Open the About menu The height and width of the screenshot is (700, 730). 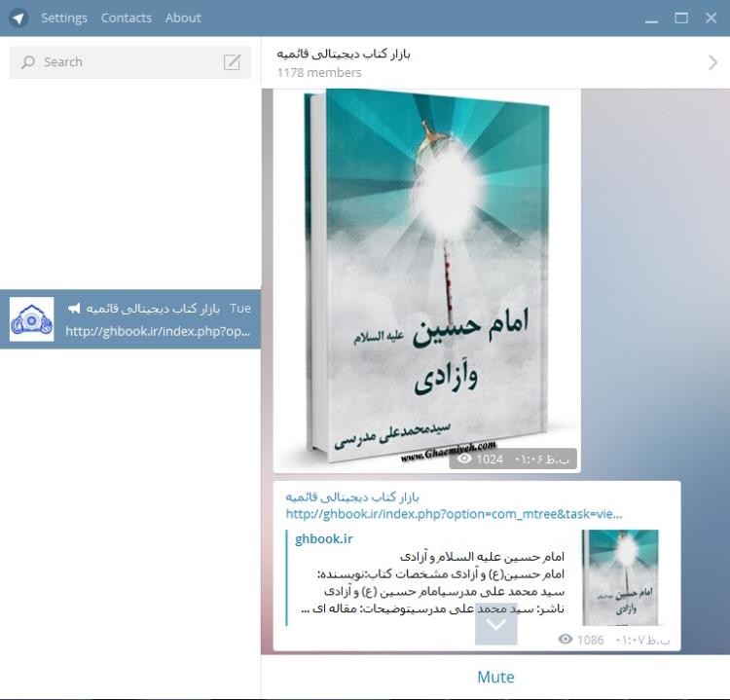pos(183,18)
